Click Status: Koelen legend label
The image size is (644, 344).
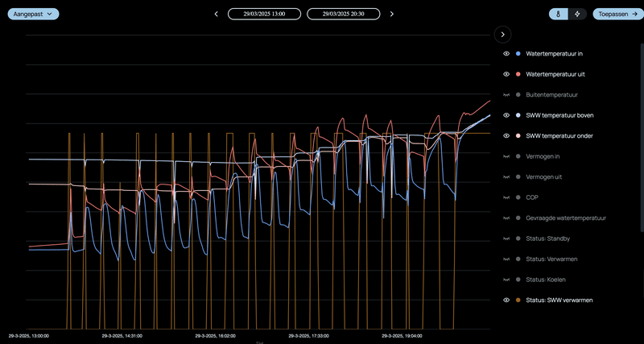pos(546,280)
